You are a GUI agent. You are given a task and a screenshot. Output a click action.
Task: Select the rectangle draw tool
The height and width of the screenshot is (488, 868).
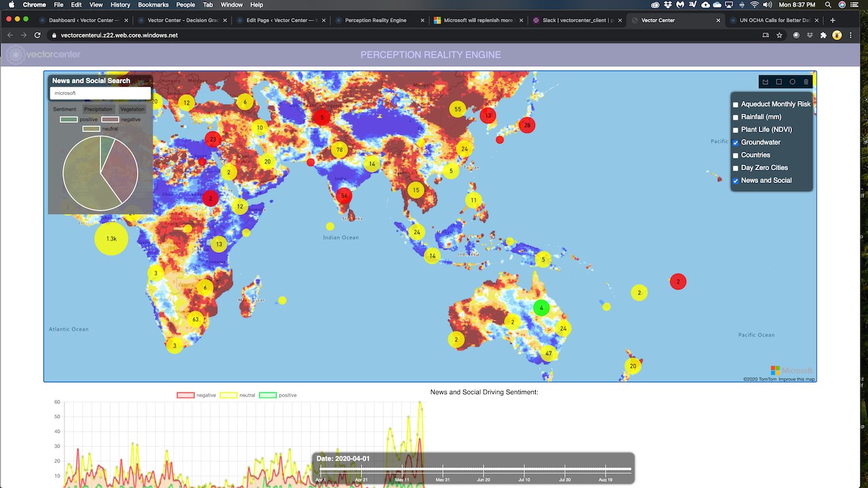tap(779, 82)
